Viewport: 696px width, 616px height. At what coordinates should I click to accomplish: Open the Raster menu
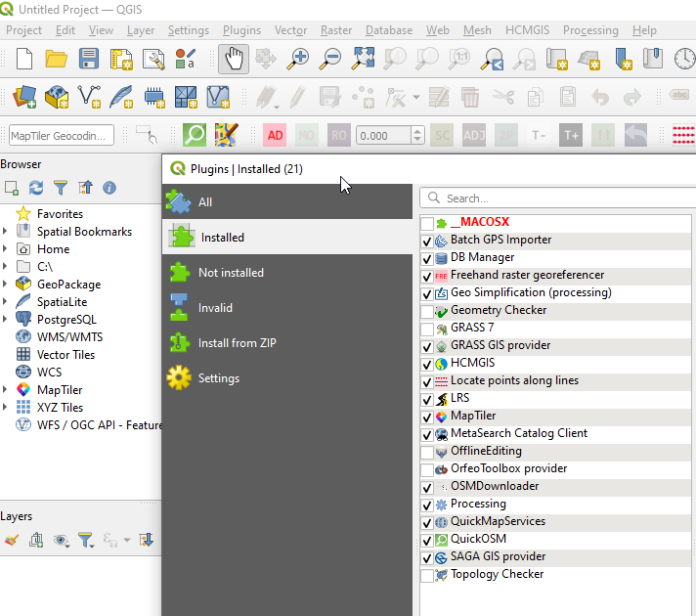[x=336, y=30]
